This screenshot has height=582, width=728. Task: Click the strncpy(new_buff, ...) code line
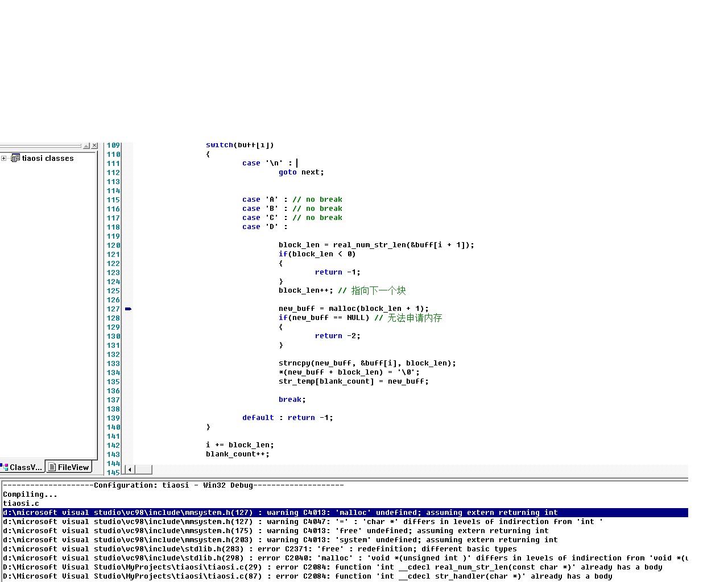(x=367, y=363)
